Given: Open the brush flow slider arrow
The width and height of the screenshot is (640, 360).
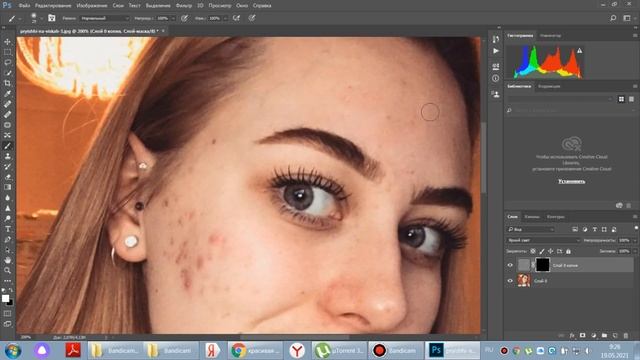Looking at the screenshot, I should click(x=225, y=18).
